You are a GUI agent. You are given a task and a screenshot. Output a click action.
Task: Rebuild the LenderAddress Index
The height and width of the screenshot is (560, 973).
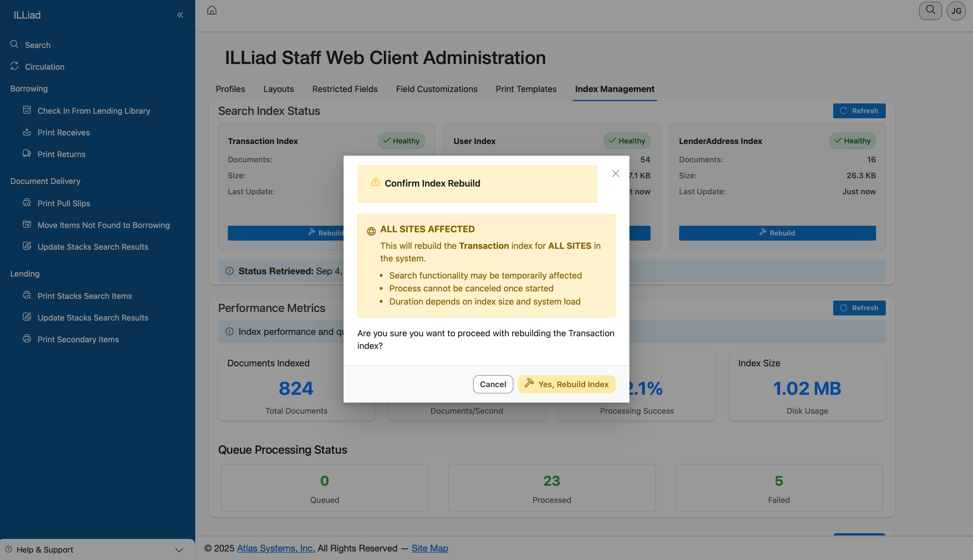pyautogui.click(x=777, y=233)
